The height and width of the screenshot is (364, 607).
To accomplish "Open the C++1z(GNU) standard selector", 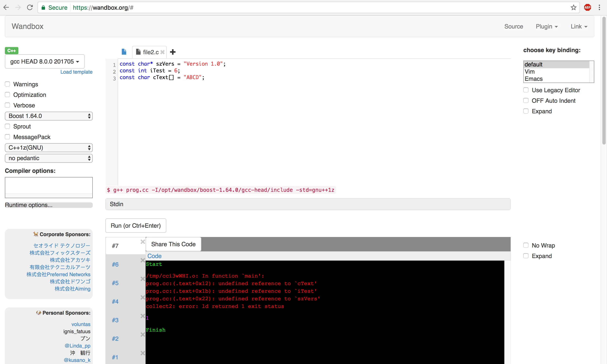I will tap(49, 148).
